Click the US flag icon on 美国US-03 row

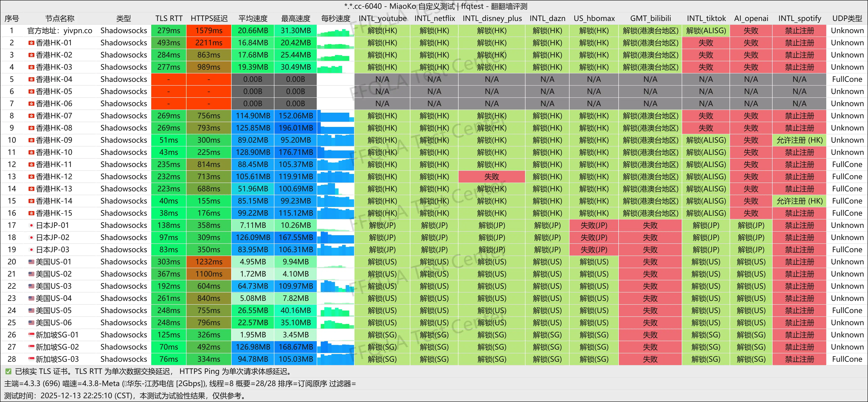[31, 286]
